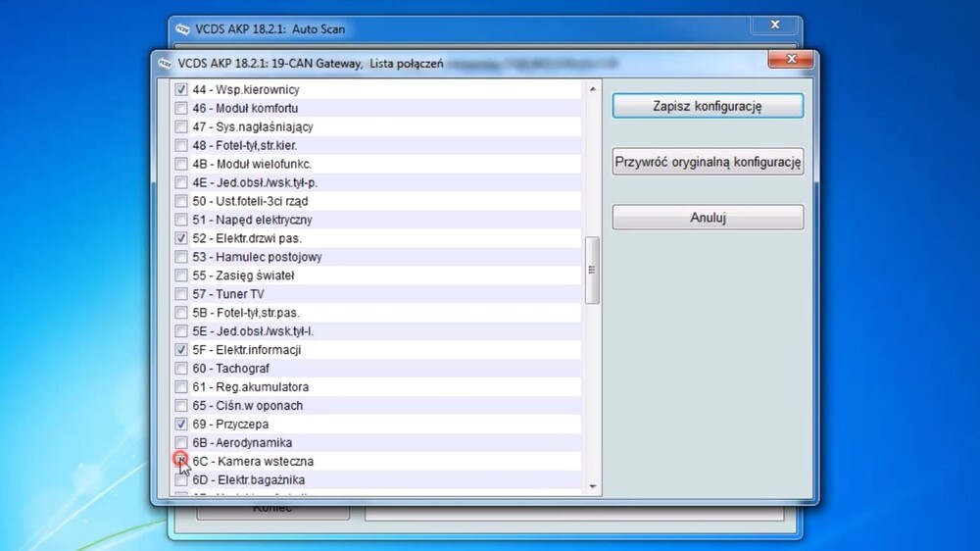
Task: Tick the 65 - Ciśn.w oponach checkbox
Action: click(x=181, y=406)
